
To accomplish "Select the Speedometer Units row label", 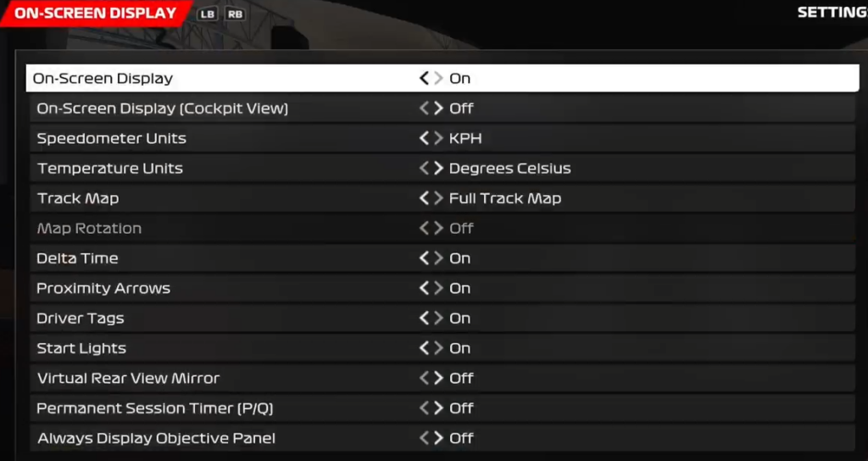I will tap(111, 138).
